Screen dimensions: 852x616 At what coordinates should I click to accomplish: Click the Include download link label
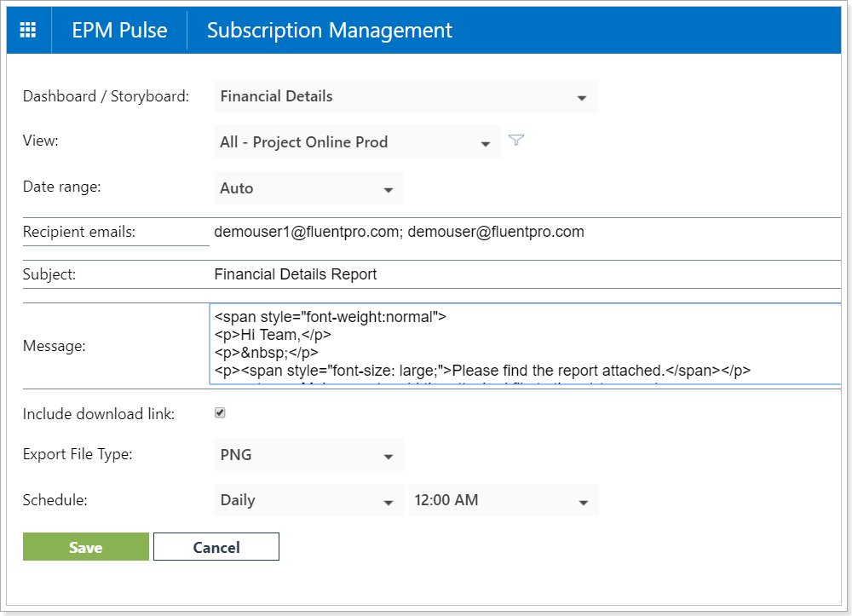tap(99, 414)
